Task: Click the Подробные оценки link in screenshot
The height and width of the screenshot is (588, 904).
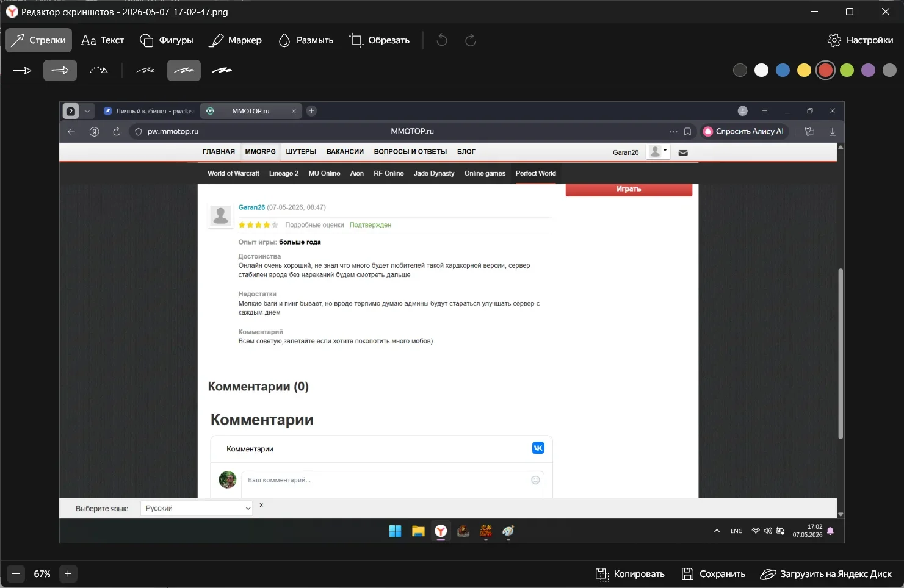Action: tap(314, 225)
